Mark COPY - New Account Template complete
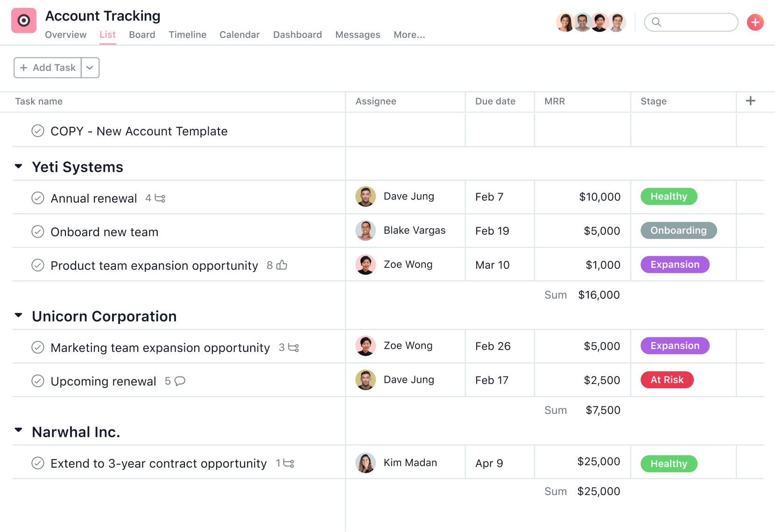 click(x=38, y=131)
